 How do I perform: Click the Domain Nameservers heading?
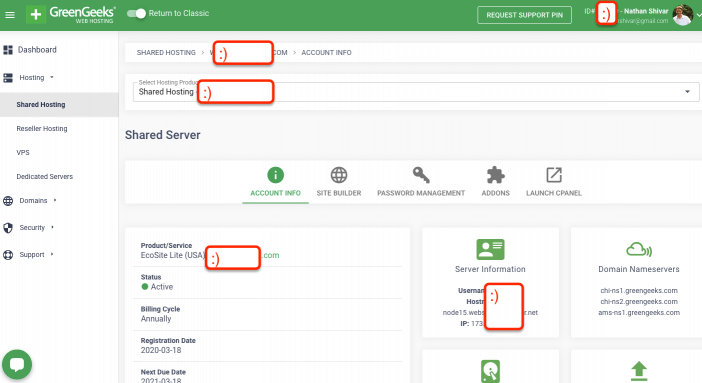point(639,269)
